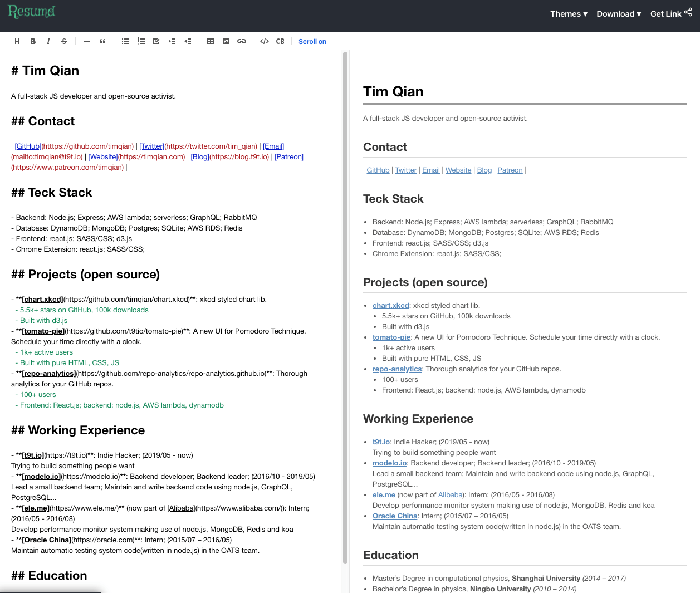Viewport: 700px width, 593px height.
Task: Insert a blockquote
Action: (x=102, y=41)
